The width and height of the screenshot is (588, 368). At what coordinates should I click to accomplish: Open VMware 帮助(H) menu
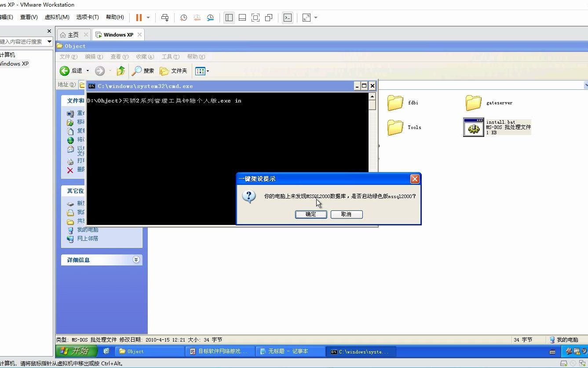[115, 17]
